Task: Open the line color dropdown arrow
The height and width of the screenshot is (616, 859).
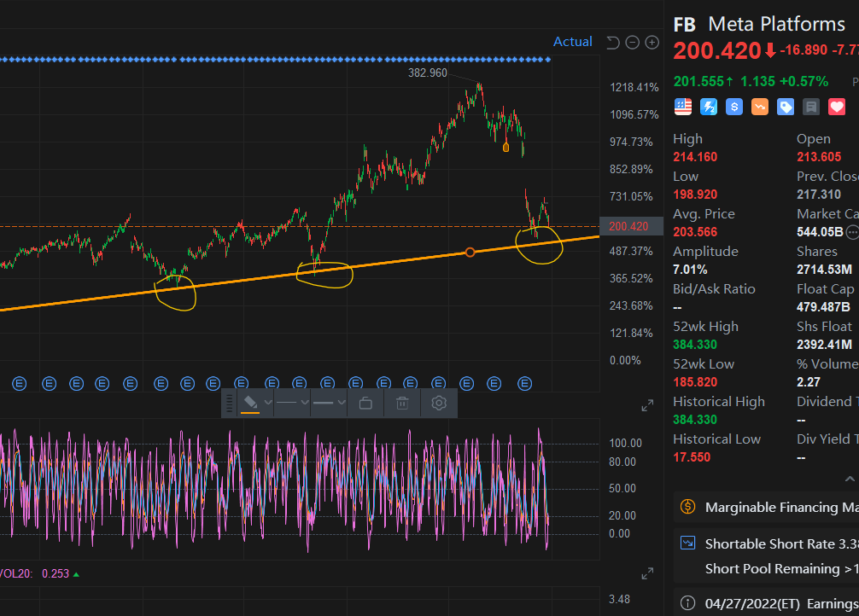Action: tap(268, 403)
